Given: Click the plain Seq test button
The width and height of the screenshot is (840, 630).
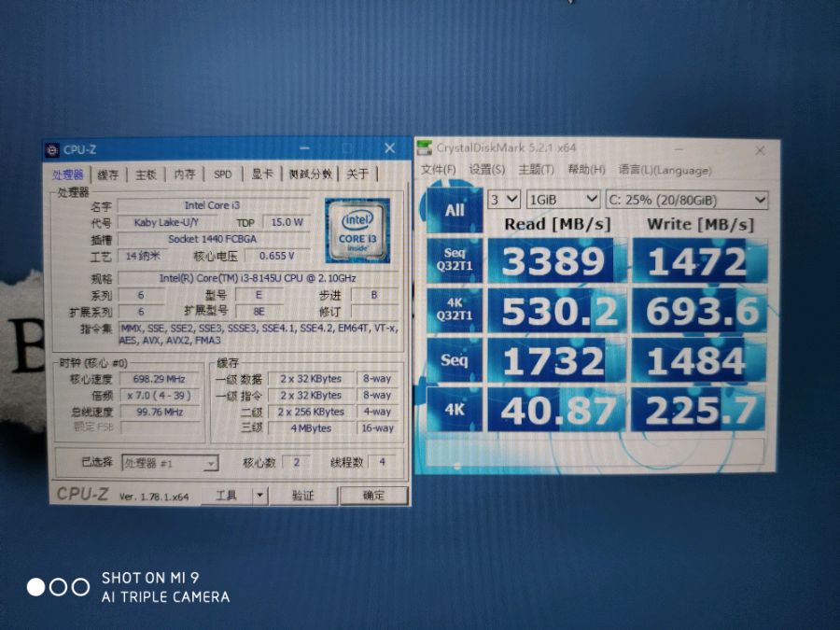Looking at the screenshot, I should 455,360.
